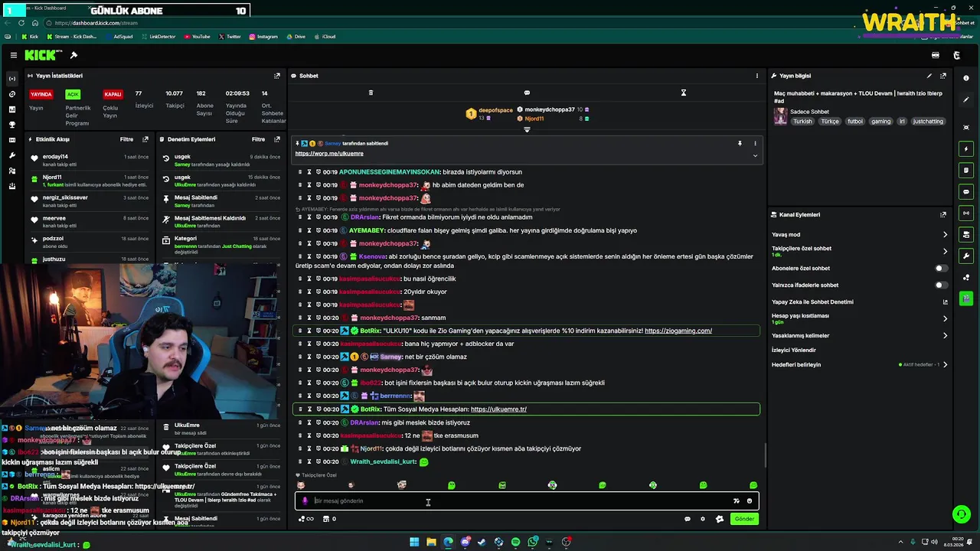Open WhatsApp from taskbar

[x=532, y=542]
